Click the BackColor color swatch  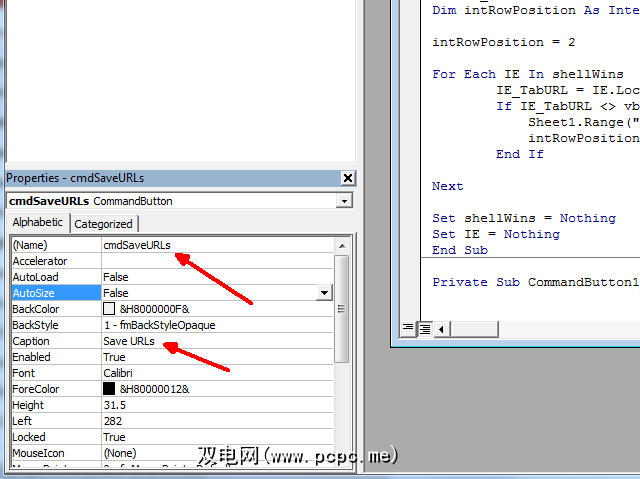(x=109, y=309)
